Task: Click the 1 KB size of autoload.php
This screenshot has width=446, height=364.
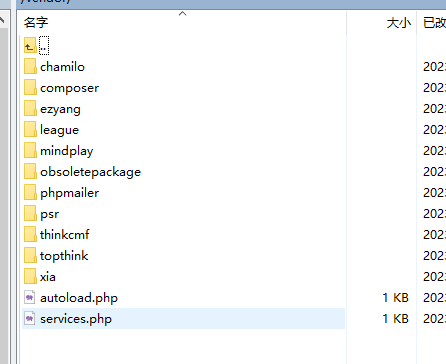Action: 395,298
